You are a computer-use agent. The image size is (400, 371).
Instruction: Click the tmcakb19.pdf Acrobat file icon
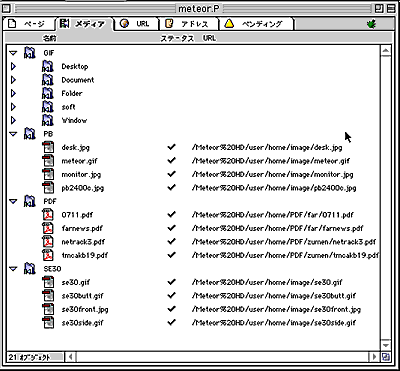point(48,255)
